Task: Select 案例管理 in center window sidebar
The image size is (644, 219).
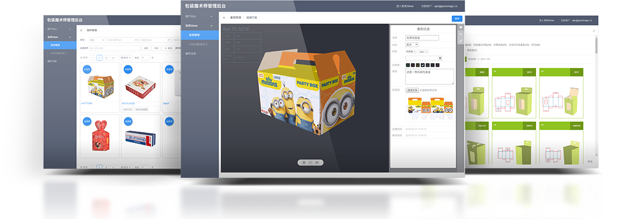Action: tap(200, 35)
